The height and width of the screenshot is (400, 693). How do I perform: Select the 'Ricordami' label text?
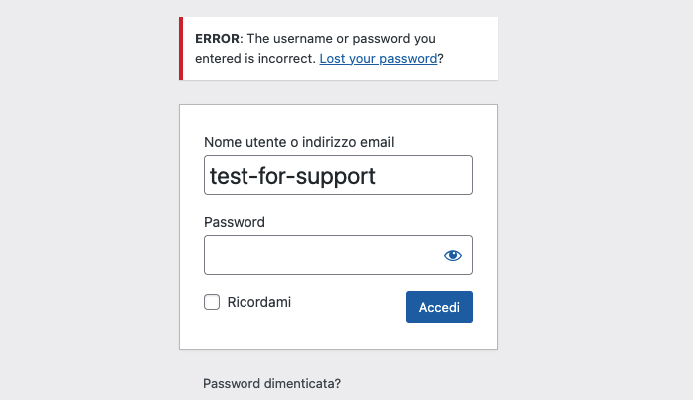(x=259, y=302)
